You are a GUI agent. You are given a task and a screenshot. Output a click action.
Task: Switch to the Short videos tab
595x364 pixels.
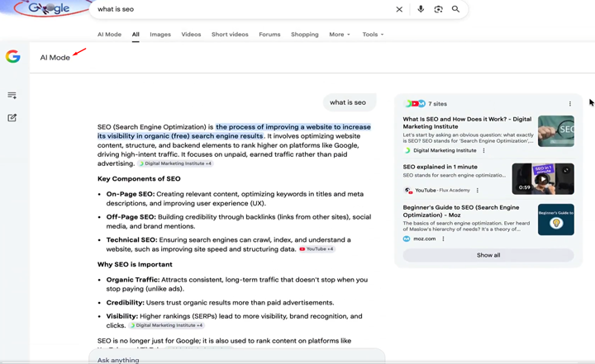[230, 35]
